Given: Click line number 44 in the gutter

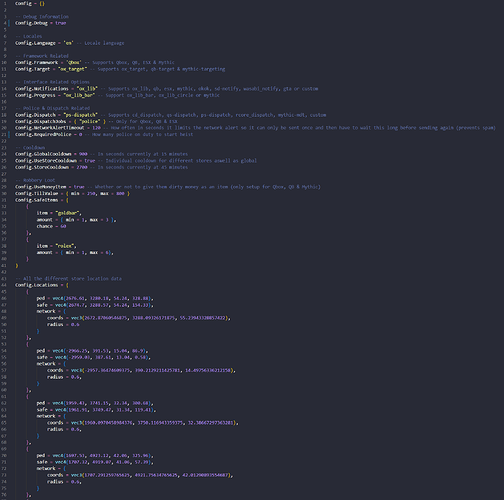Looking at the screenshot, I should click(x=4, y=285).
